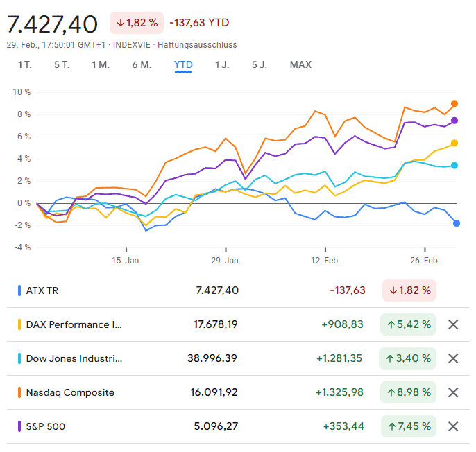Viewport: 476px width, 452px height.
Task: Open the Haftungsausschluss disclaimer link
Action: pyautogui.click(x=197, y=45)
